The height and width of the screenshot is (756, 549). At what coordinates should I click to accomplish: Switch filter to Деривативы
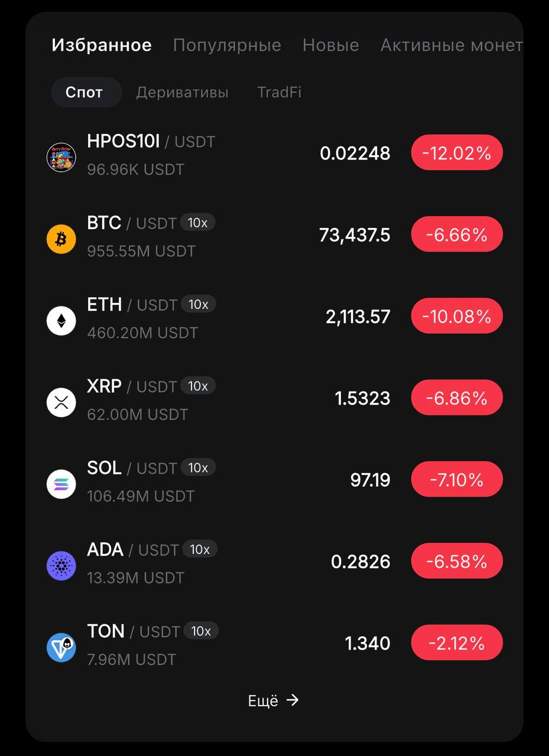[182, 93]
